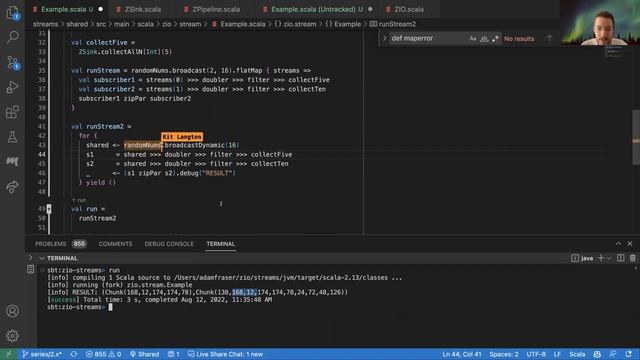This screenshot has height=360, width=640.
Task: Open the COMMENTS panel tab
Action: (x=116, y=244)
